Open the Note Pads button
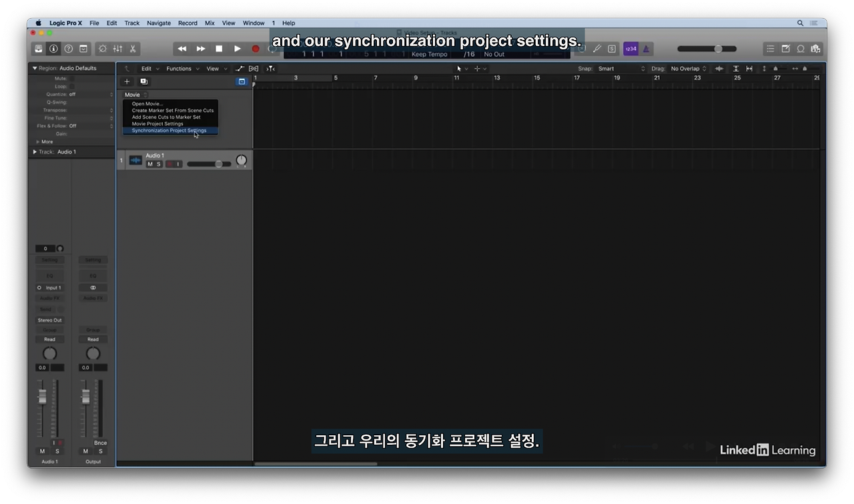This screenshot has height=504, width=854. click(x=785, y=49)
